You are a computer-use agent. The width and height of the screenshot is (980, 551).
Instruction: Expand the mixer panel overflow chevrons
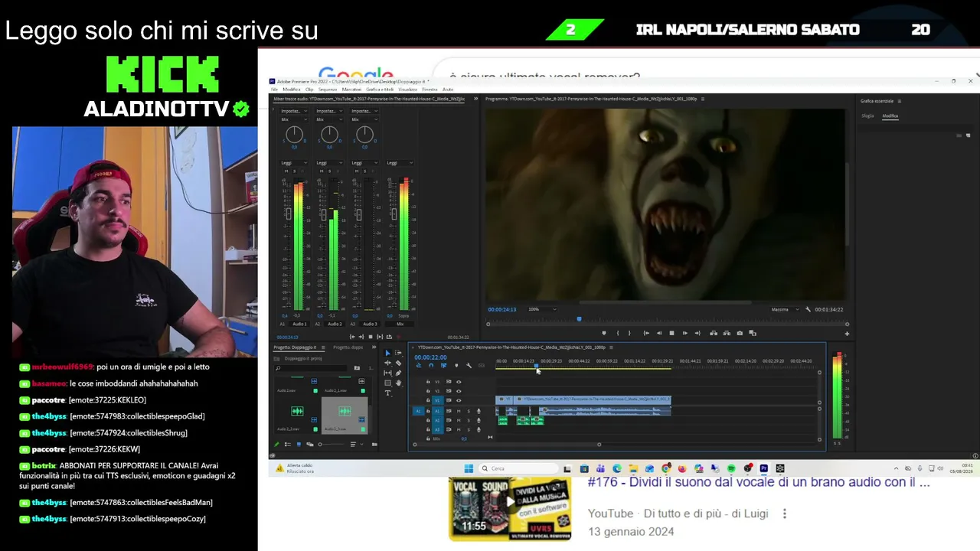(x=475, y=99)
